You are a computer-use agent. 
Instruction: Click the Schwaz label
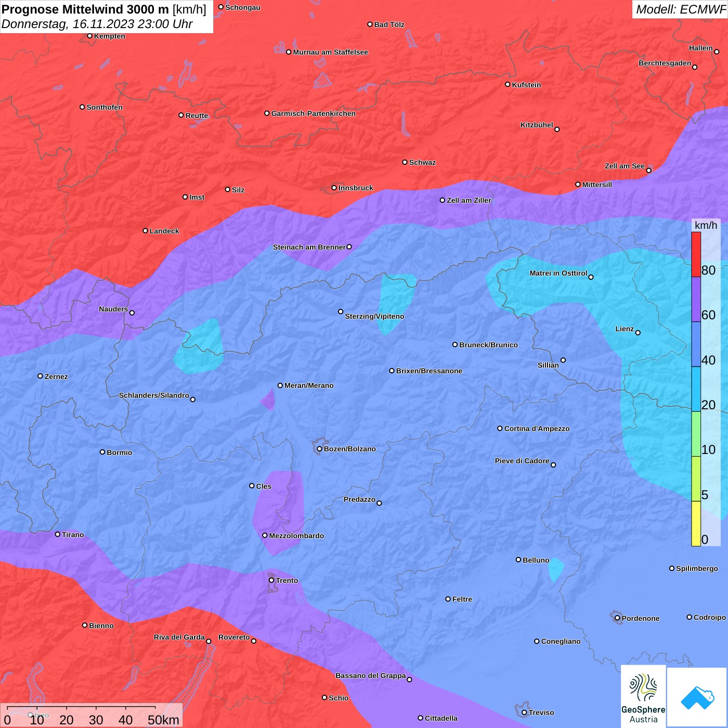click(422, 162)
